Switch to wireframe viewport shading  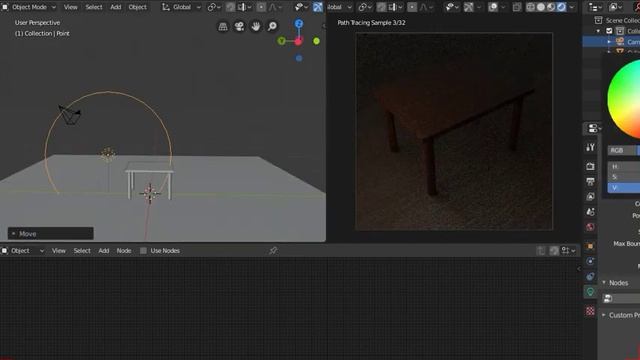[530, 7]
